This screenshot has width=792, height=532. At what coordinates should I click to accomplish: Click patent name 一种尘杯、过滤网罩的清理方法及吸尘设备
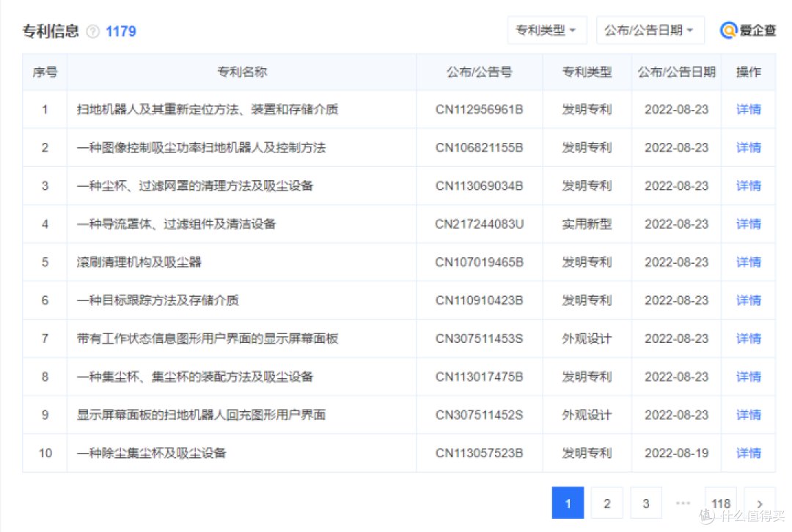pos(195,186)
